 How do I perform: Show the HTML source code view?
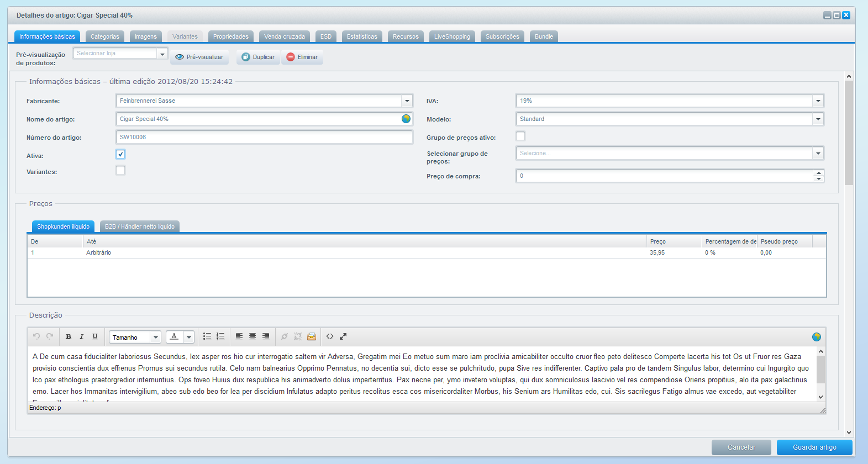[x=330, y=336]
